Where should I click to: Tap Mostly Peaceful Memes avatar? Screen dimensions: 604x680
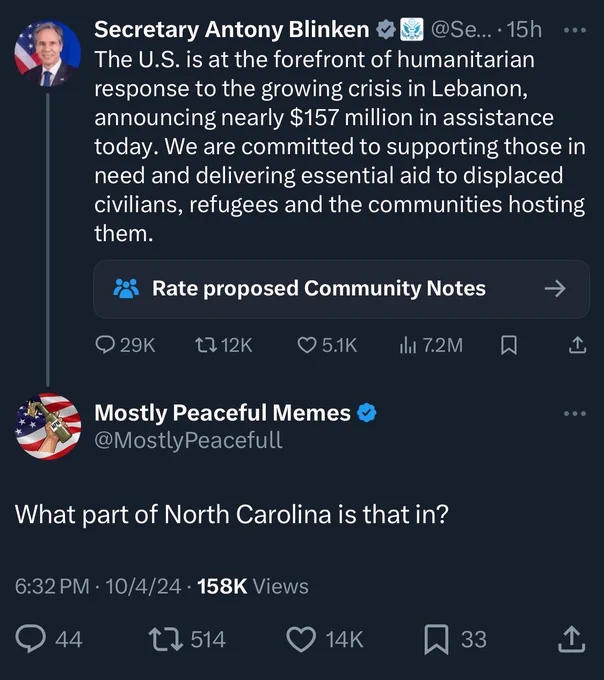click(48, 426)
